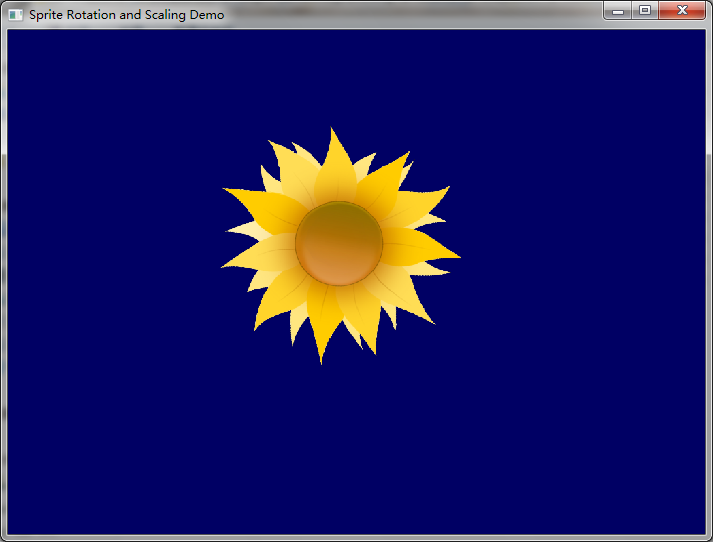The image size is (713, 542).
Task: Click the application icon in title bar
Action: click(x=15, y=15)
